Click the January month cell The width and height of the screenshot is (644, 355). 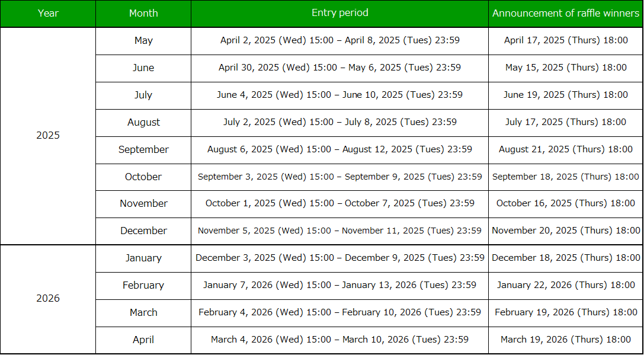pos(143,258)
